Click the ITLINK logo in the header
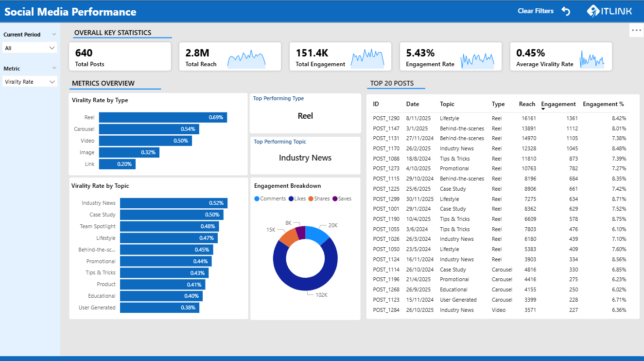 [x=609, y=10]
